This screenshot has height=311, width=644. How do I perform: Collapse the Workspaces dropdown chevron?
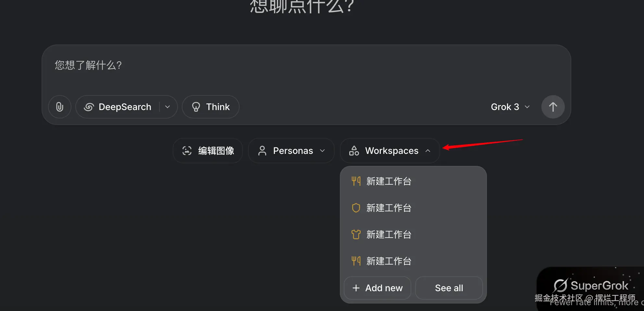coord(428,151)
